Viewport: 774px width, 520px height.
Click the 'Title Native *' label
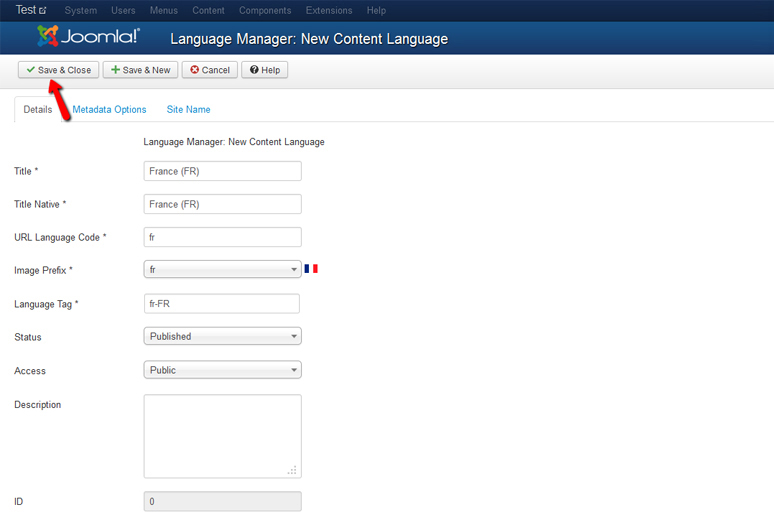pos(40,204)
